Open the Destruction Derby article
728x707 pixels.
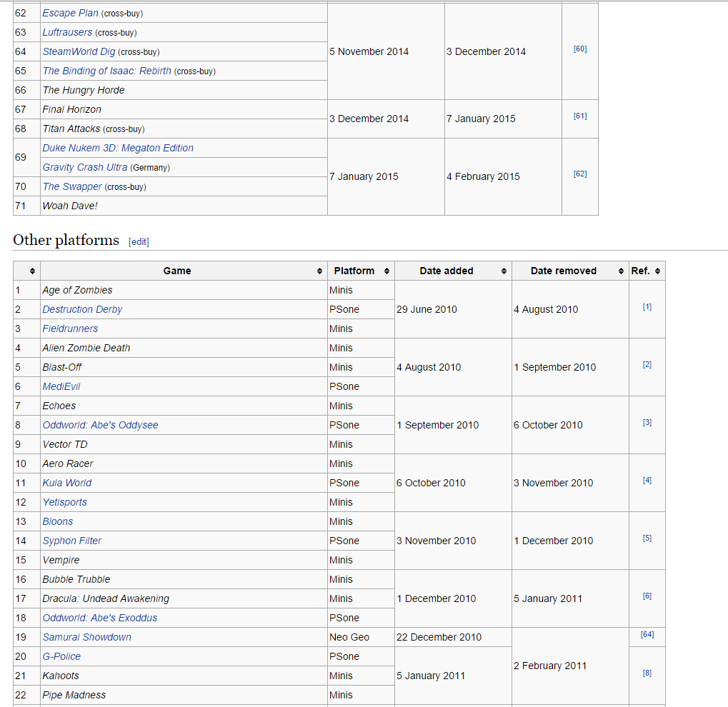pos(82,309)
